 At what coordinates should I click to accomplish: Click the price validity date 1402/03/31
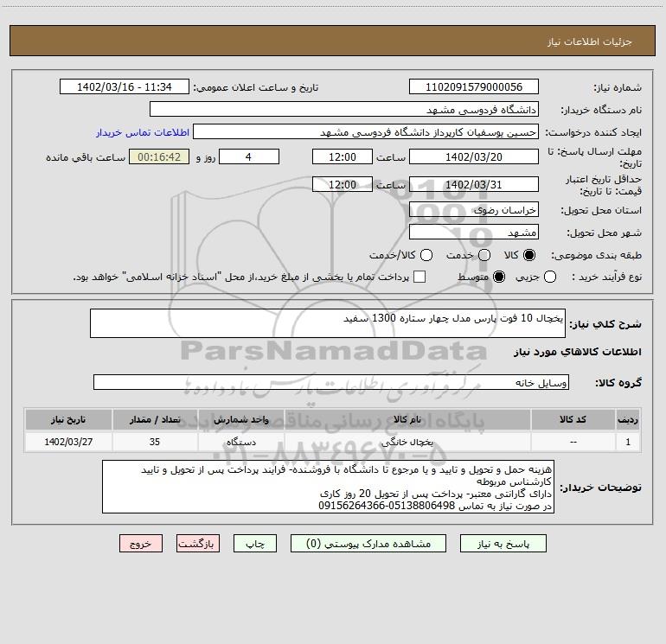pos(474,185)
